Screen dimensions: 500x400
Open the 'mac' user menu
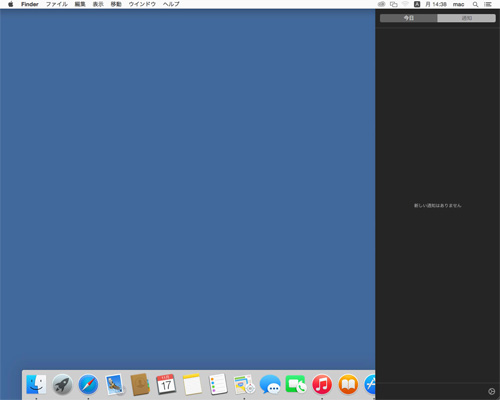459,4
